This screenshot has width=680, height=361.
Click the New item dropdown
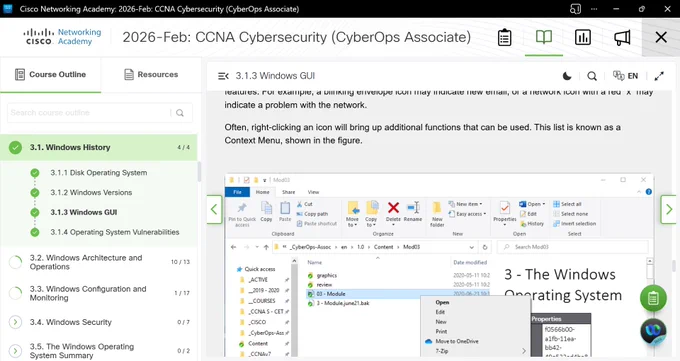pos(466,204)
